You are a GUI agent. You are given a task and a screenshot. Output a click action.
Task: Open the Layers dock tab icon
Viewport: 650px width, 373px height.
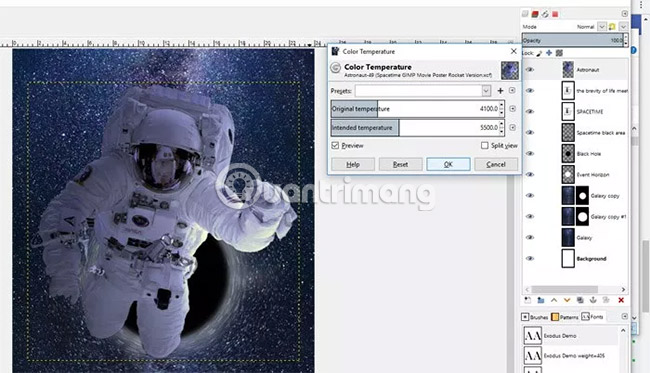525,14
